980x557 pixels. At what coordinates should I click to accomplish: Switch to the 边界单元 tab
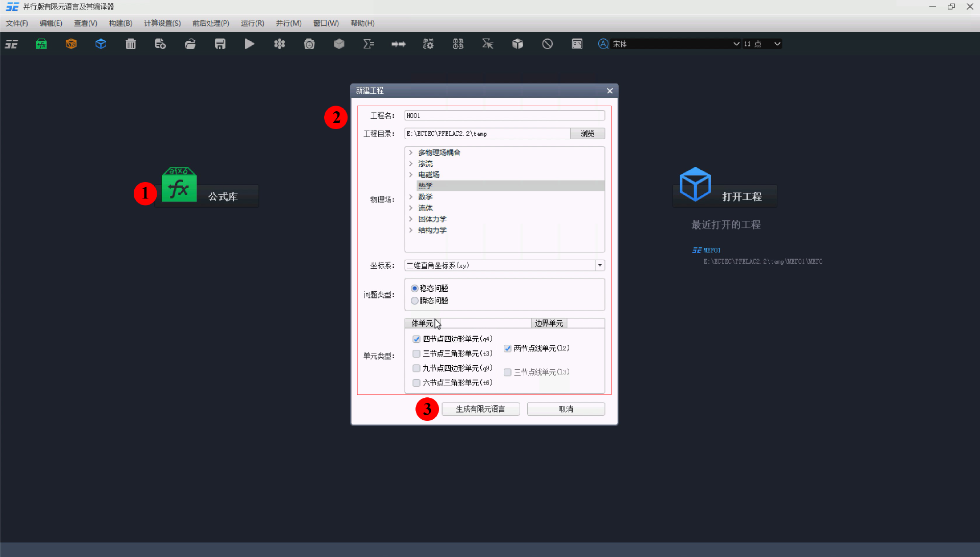tap(548, 323)
